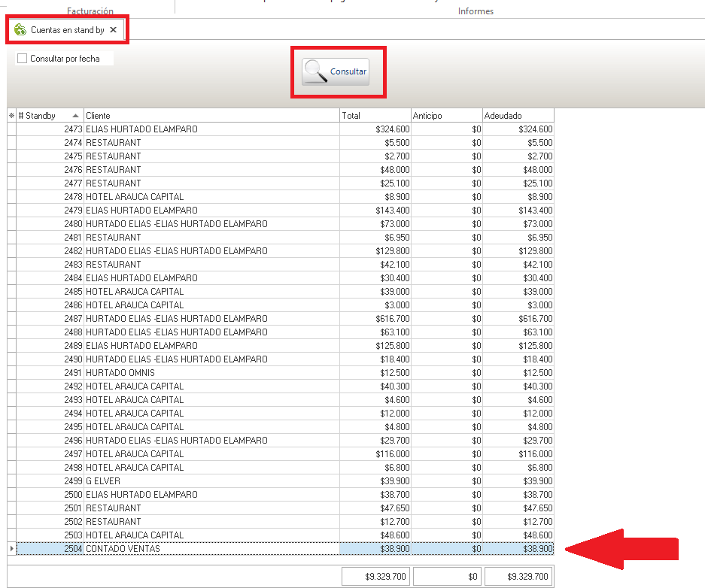Click the sort arrow in # Standby header
This screenshot has width=705, height=588.
[x=75, y=116]
